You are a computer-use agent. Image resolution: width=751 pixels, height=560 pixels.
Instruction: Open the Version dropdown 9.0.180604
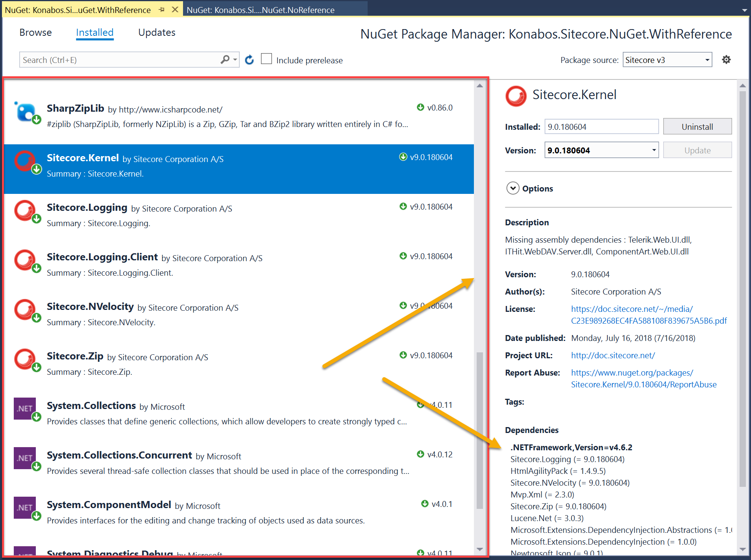coord(601,150)
